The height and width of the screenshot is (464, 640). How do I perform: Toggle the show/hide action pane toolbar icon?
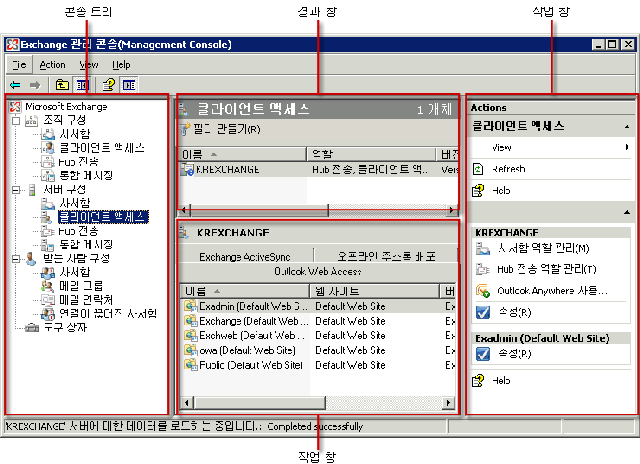[x=129, y=85]
